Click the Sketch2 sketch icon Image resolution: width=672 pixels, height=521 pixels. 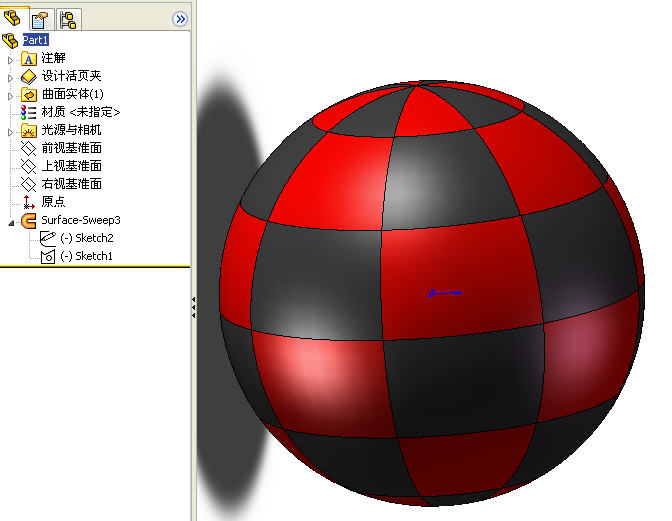pos(48,239)
